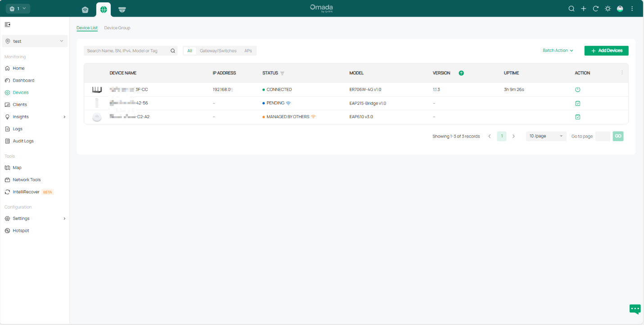644x325 pixels.
Task: Click the Add Devices button
Action: [x=606, y=50]
